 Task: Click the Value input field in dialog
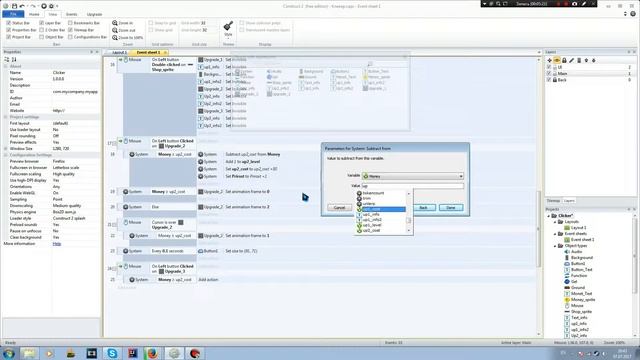(x=413, y=186)
